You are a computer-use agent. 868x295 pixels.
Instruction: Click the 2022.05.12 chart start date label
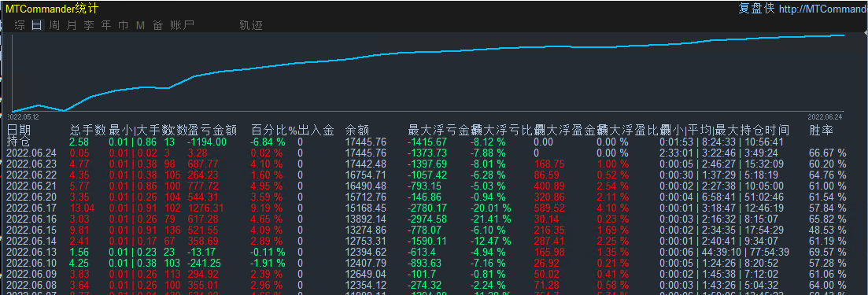click(x=23, y=117)
